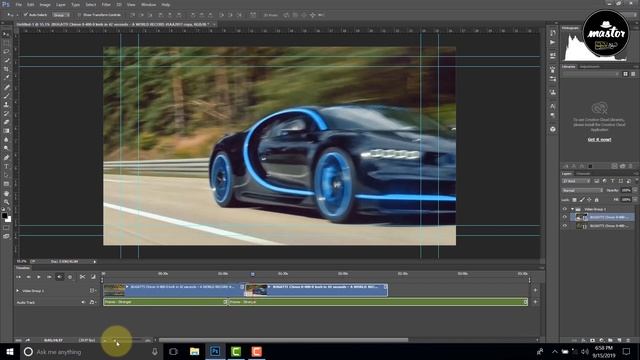Select the Magic Wand tool
This screenshot has height=360, width=640.
(x=6, y=60)
